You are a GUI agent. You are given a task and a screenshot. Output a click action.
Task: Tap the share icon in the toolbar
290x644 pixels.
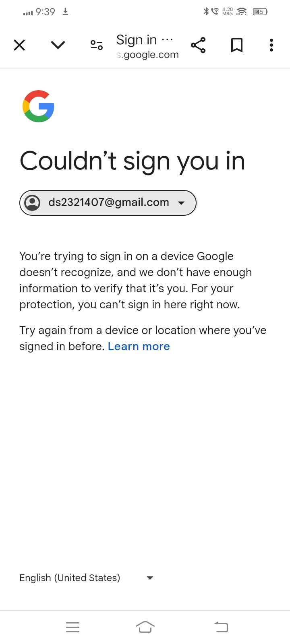click(198, 45)
